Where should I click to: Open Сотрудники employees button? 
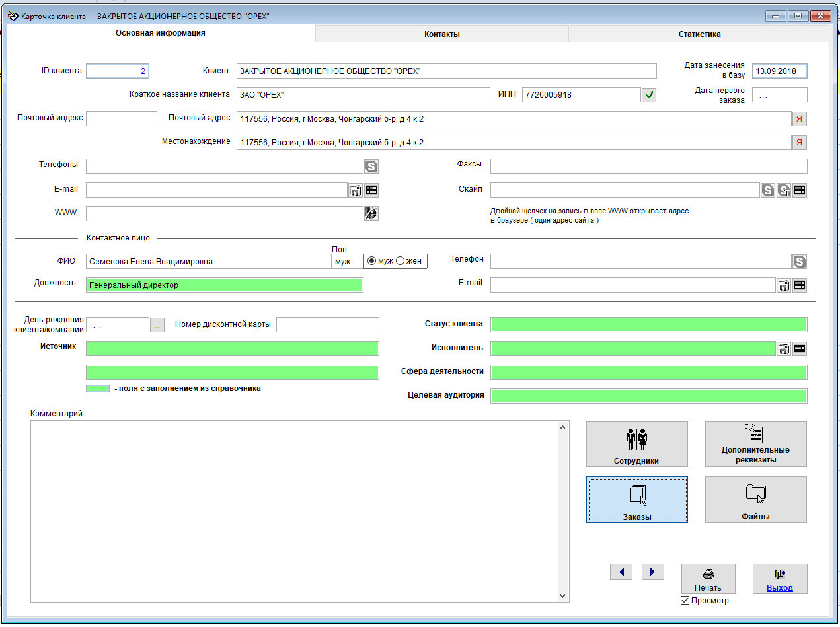coord(636,444)
